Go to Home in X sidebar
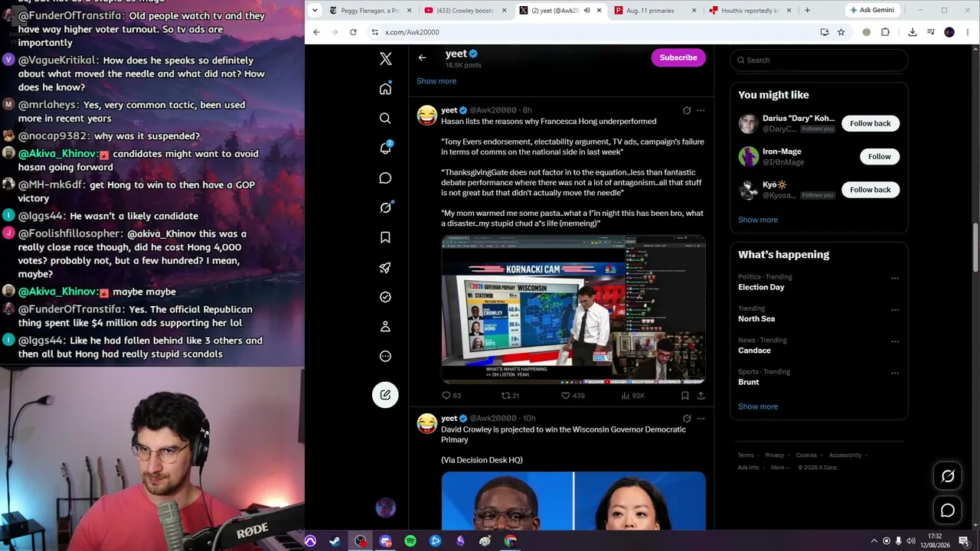 385,89
